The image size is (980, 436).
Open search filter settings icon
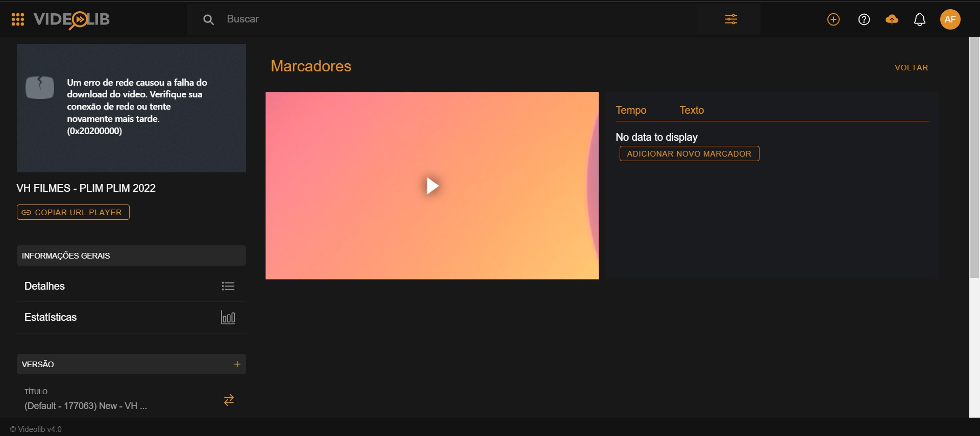pos(731,19)
